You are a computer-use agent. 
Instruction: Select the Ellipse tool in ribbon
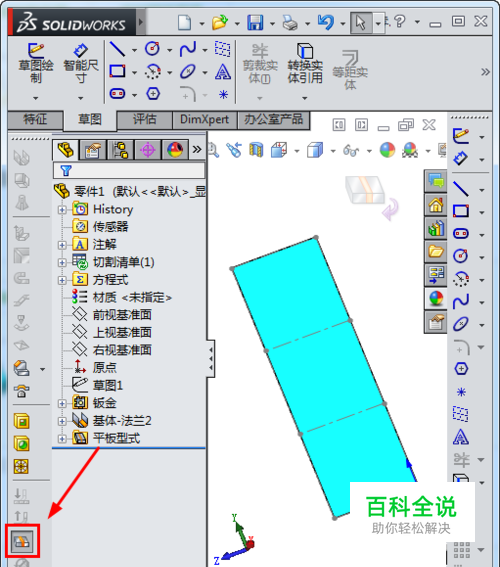pos(188,72)
